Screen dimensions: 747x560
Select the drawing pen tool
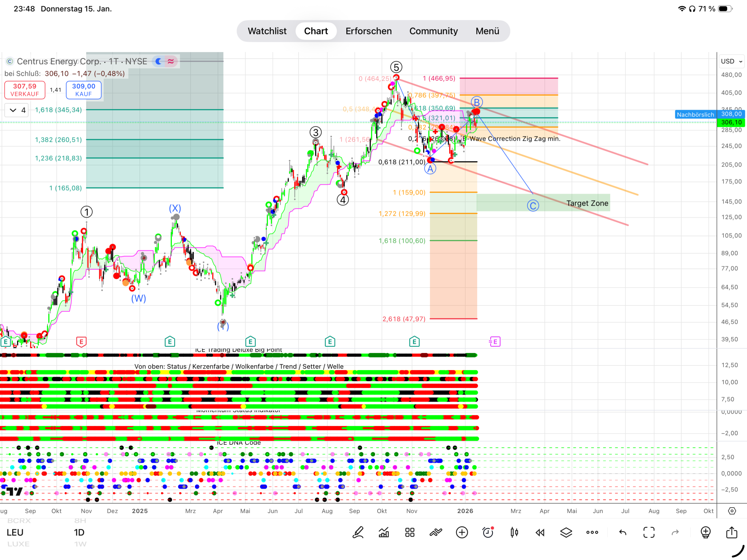point(358,533)
